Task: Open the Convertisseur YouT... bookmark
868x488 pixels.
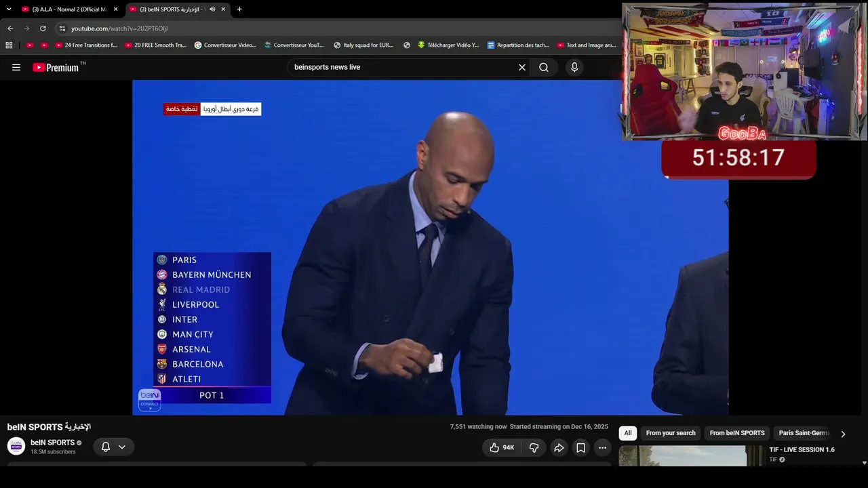Action: (294, 45)
